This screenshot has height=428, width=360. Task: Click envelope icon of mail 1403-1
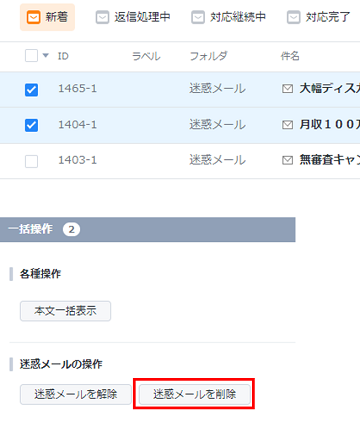click(287, 160)
